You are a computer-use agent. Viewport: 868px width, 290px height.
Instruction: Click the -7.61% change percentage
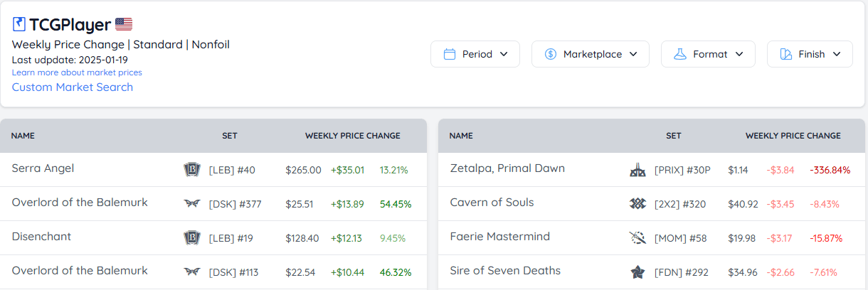click(x=823, y=272)
